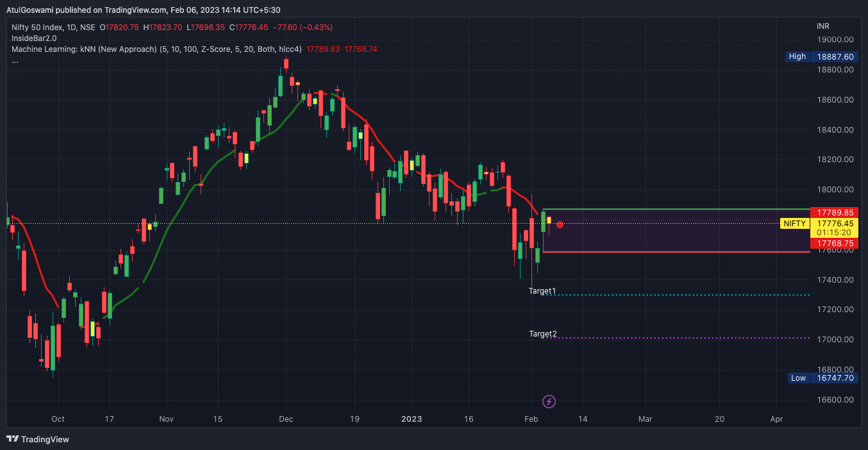Click the 19000.00 price axis label

coord(835,40)
